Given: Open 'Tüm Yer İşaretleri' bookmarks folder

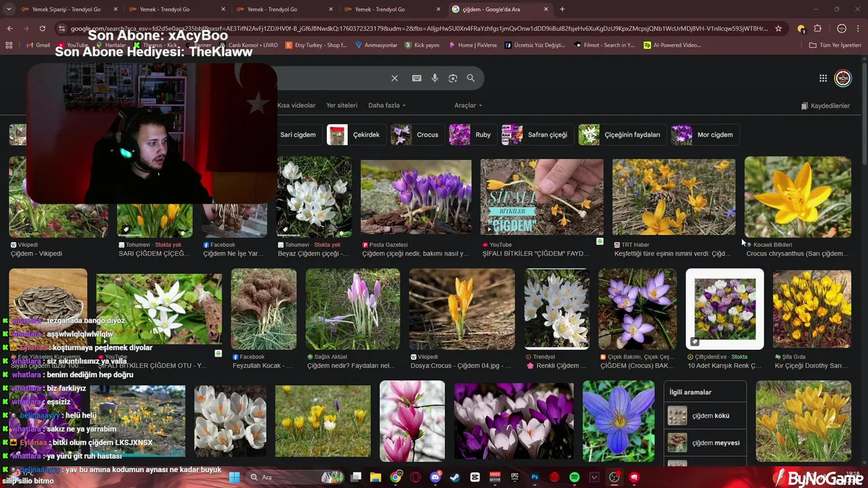Looking at the screenshot, I should pos(835,45).
